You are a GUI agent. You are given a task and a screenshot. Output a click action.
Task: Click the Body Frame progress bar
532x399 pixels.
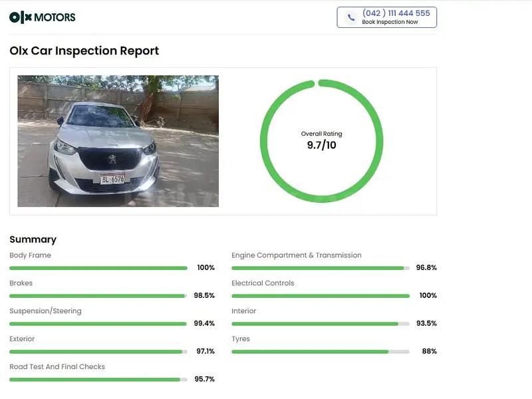point(97,267)
